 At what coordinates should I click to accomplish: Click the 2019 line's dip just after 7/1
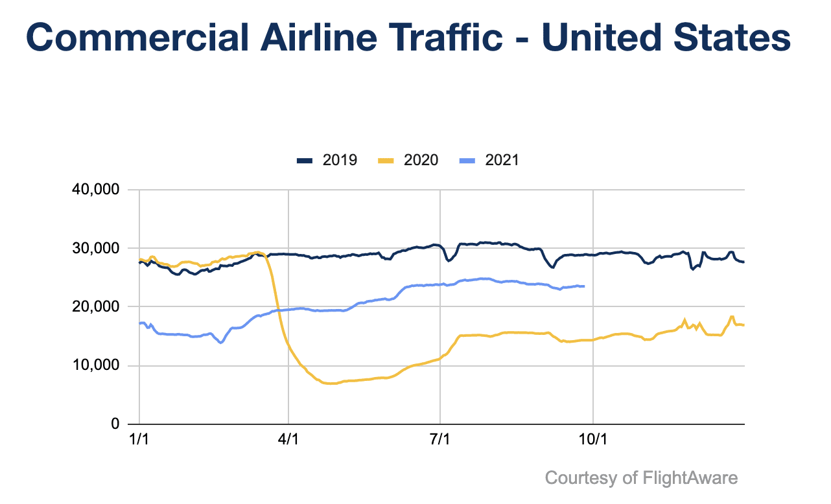pos(449,260)
